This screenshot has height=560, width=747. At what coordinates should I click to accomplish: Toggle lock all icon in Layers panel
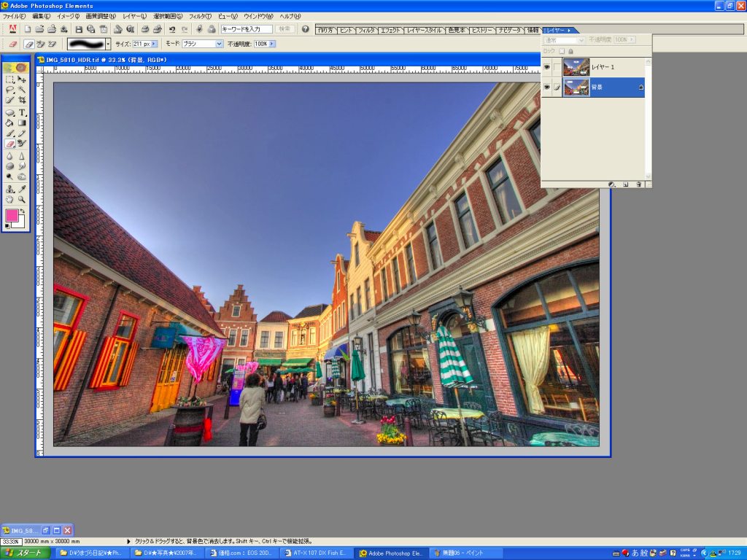pyautogui.click(x=570, y=51)
